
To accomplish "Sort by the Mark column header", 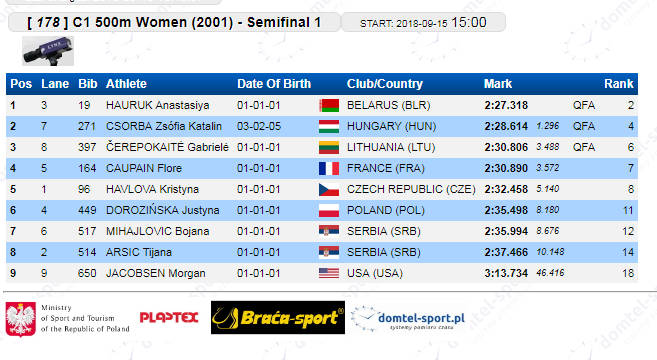I will tap(498, 84).
